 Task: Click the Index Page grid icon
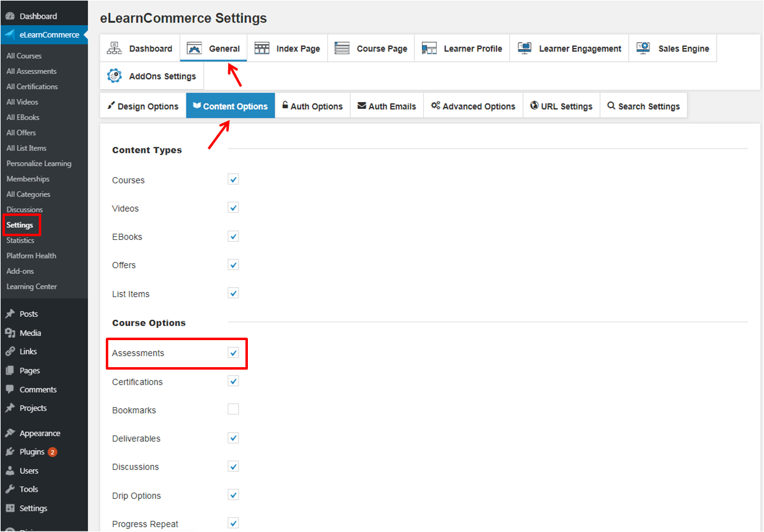[x=262, y=49]
